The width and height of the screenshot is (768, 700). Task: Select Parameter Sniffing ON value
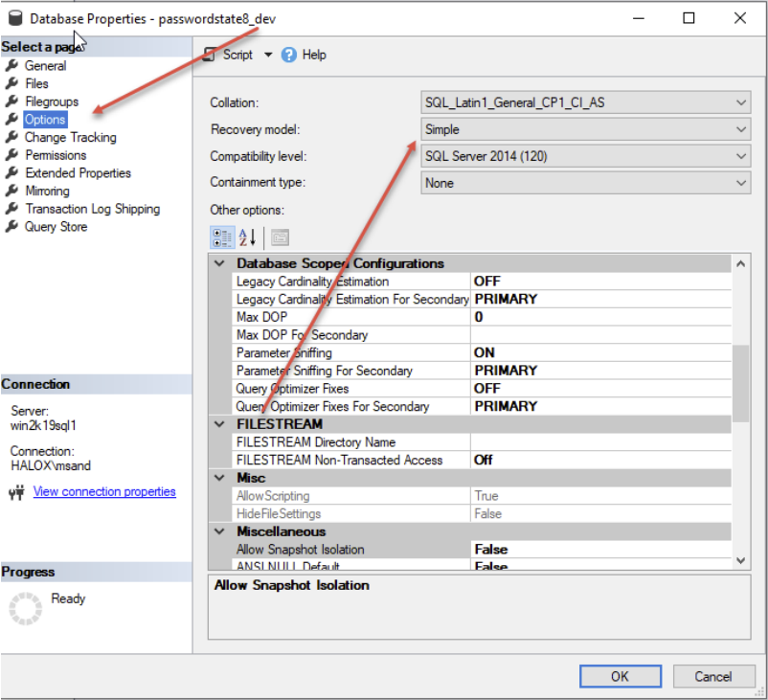click(x=600, y=352)
